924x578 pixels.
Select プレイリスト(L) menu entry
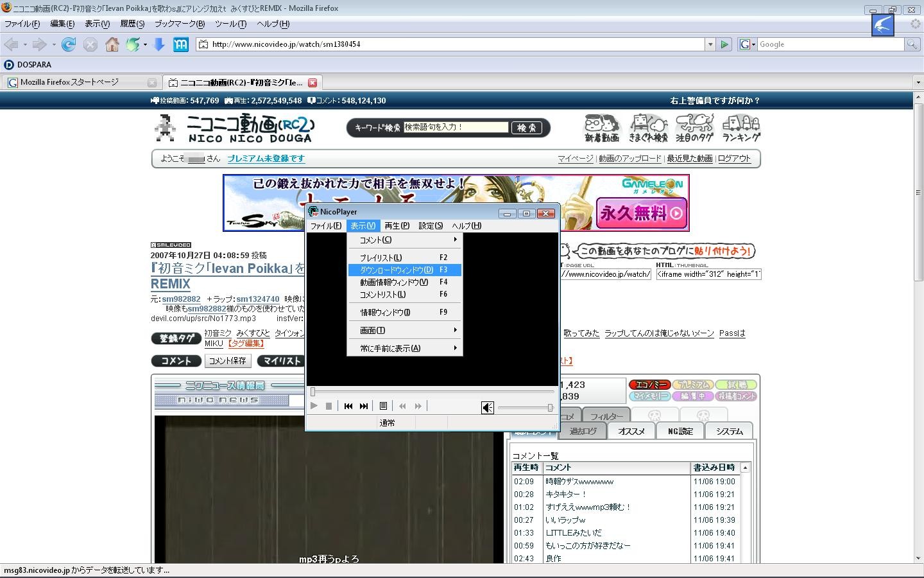404,258
